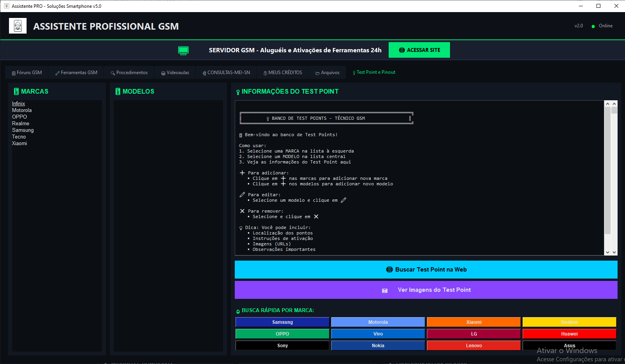Image resolution: width=625 pixels, height=364 pixels.
Task: Go to the Videoaulas tab
Action: [175, 73]
